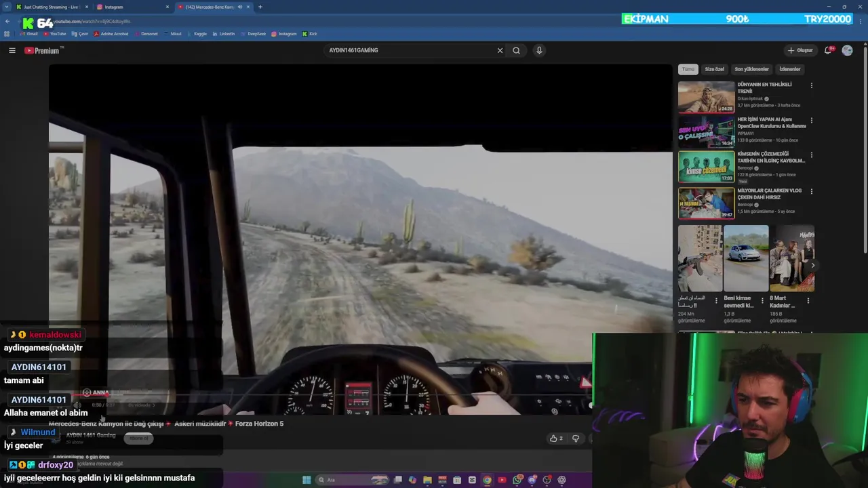
Task: Open the YouTube bookmark
Action: (55, 34)
